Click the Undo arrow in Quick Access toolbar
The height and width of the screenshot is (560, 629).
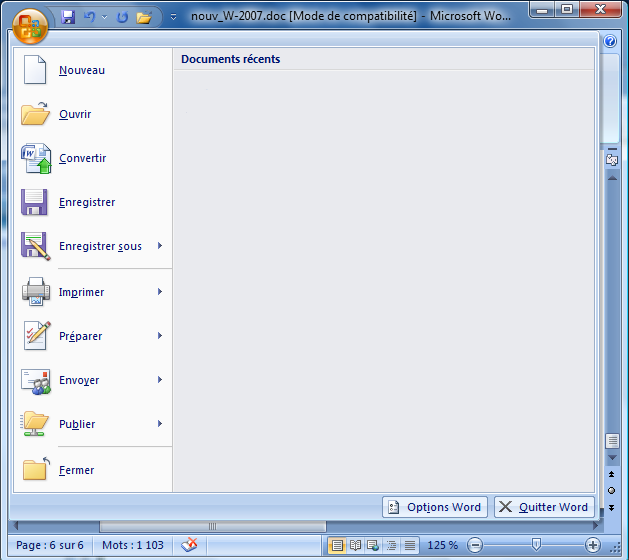tap(89, 17)
